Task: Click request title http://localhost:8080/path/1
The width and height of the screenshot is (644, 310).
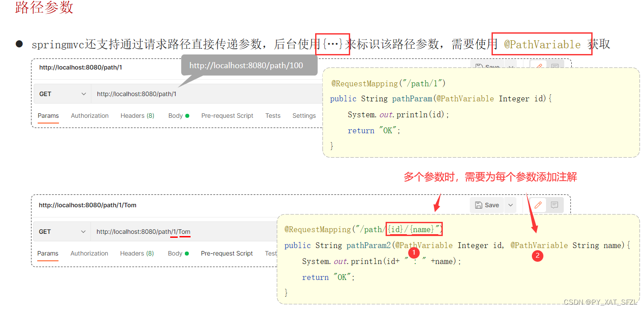Action: [x=80, y=67]
